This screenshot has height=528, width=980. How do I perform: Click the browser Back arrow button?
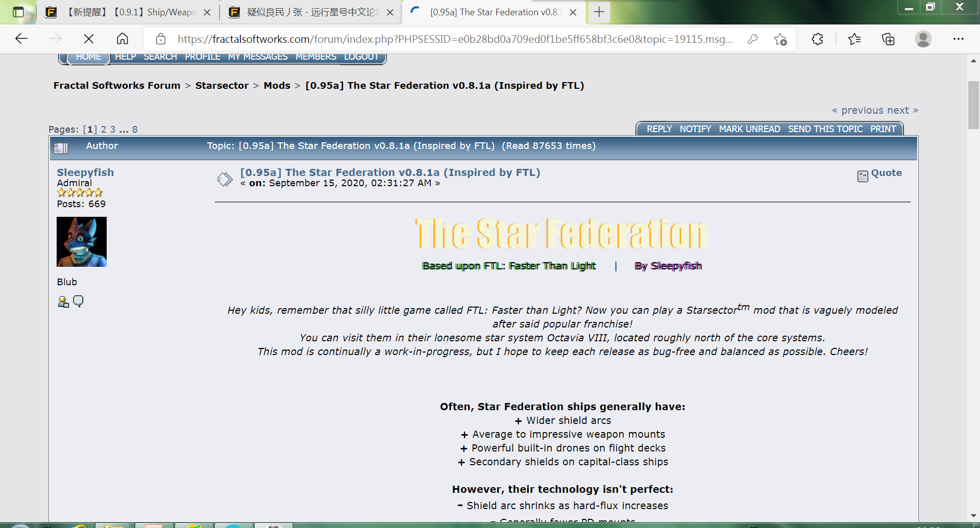click(21, 39)
